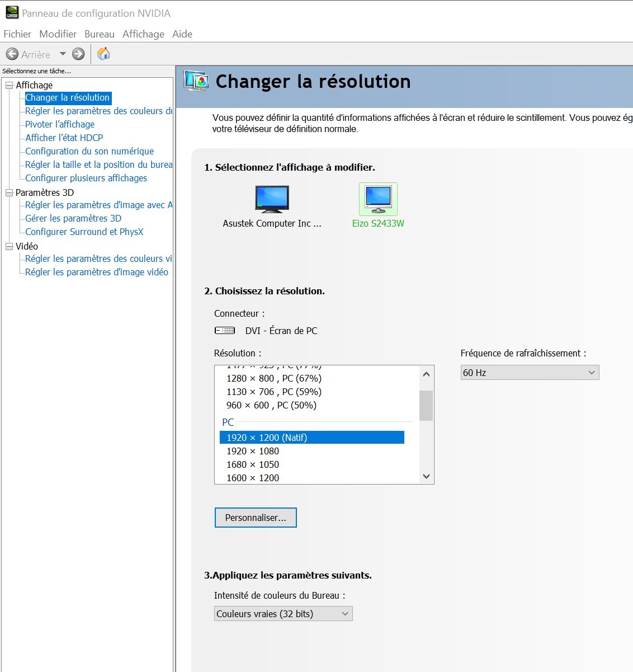Select the Eizo S2433W display icon
Image resolution: width=633 pixels, height=672 pixels.
click(x=378, y=199)
